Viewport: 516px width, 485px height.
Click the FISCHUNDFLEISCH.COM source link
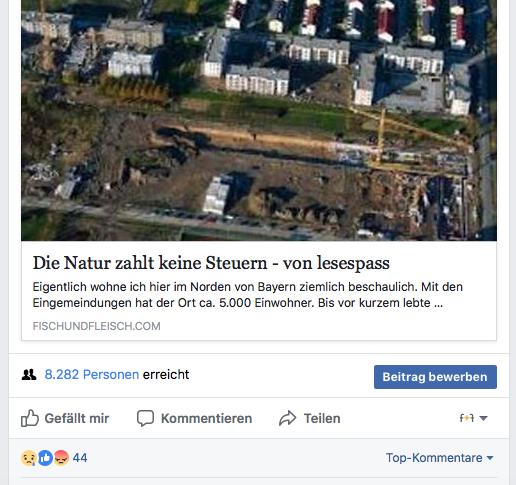click(96, 326)
